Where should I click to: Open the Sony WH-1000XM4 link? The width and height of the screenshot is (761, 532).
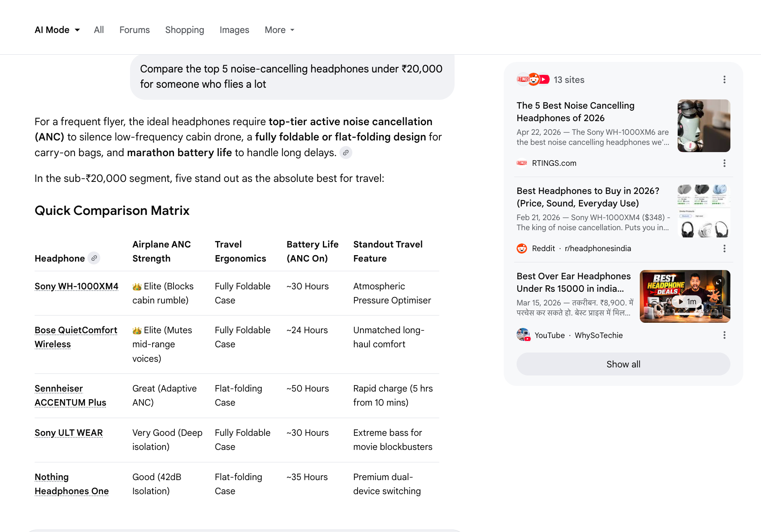[x=77, y=286]
